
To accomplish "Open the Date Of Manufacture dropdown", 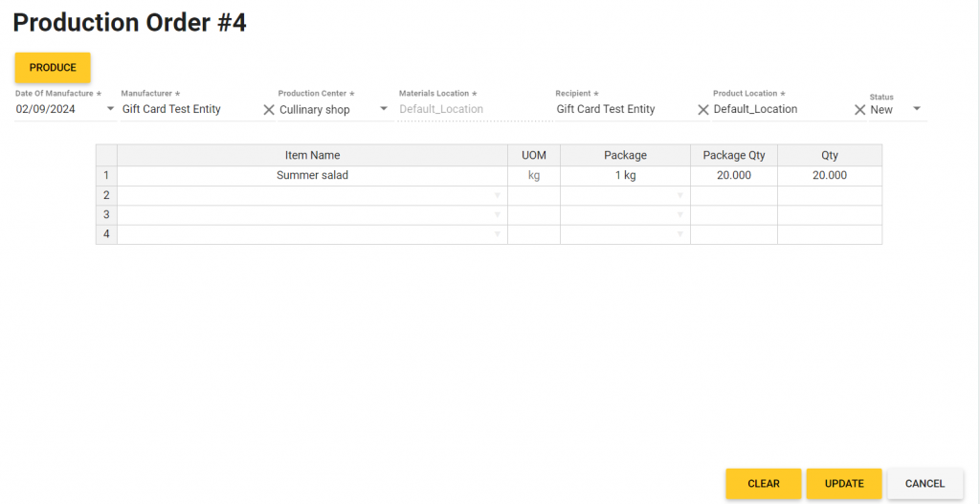I will pos(109,109).
